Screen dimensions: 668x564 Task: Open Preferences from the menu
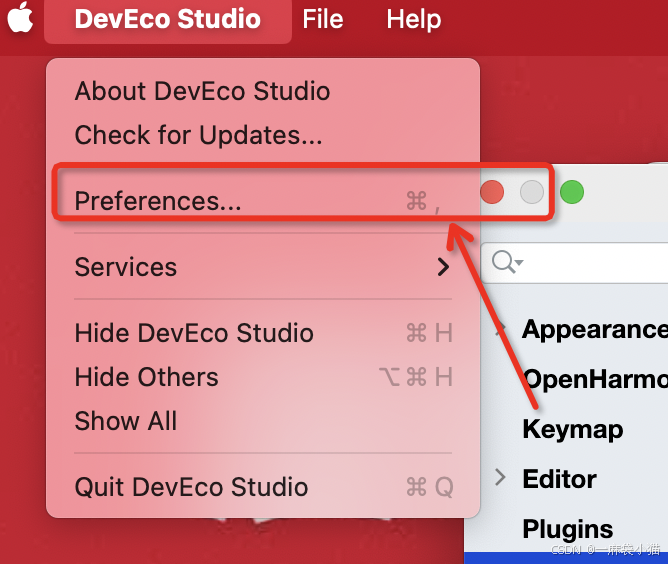pos(158,201)
